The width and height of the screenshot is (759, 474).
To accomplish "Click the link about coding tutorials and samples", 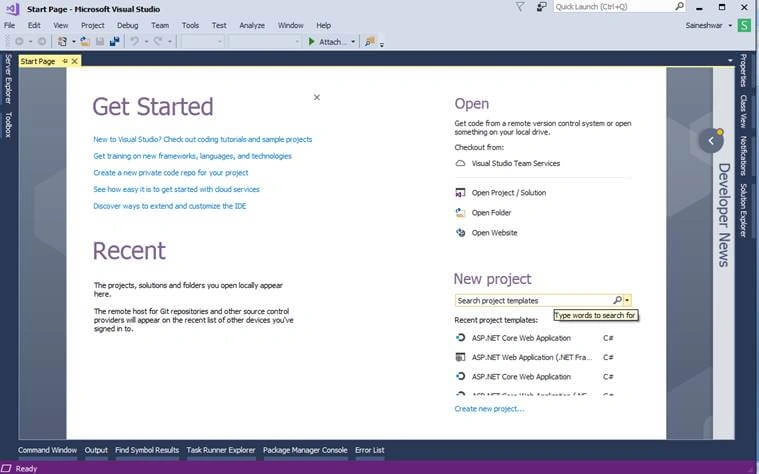I will tap(202, 139).
